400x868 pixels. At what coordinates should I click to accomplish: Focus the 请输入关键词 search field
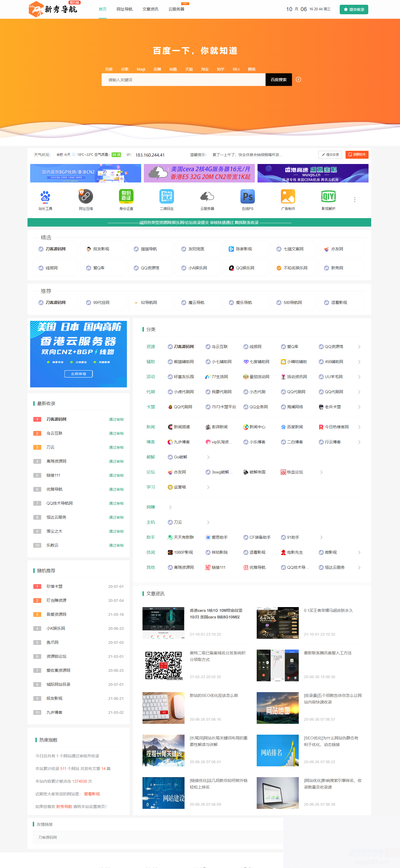click(183, 80)
